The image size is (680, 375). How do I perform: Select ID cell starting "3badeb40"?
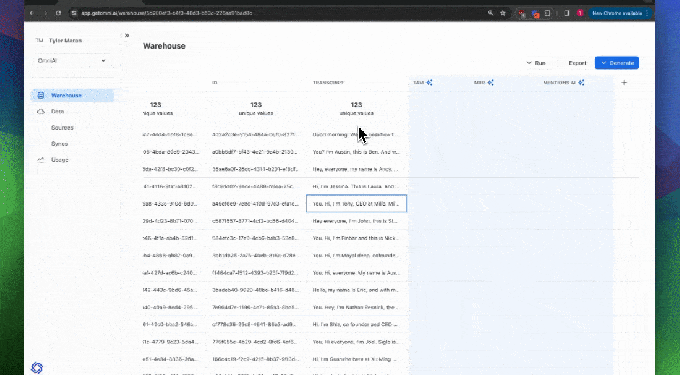tap(256, 290)
